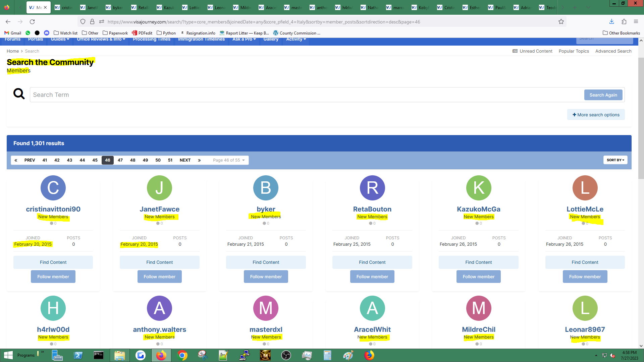Bookmark this page with the star icon

tap(561, 22)
